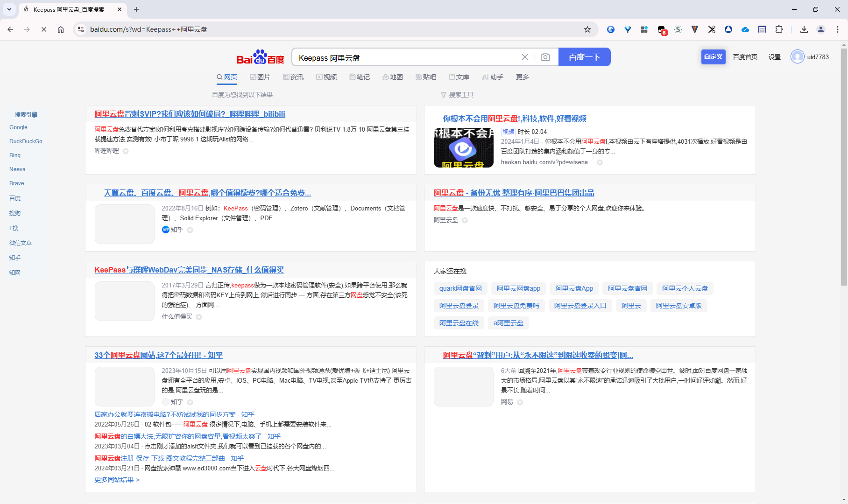Open 阿里云盘背刺SVIP bilibili result
Viewport: 848px width, 504px height.
pyautogui.click(x=190, y=114)
